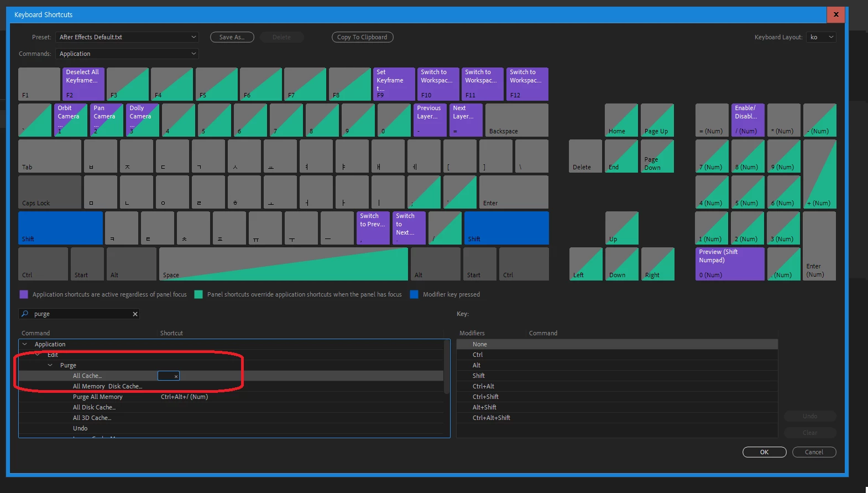Click the Save As button
The height and width of the screenshot is (493, 868).
coord(232,37)
